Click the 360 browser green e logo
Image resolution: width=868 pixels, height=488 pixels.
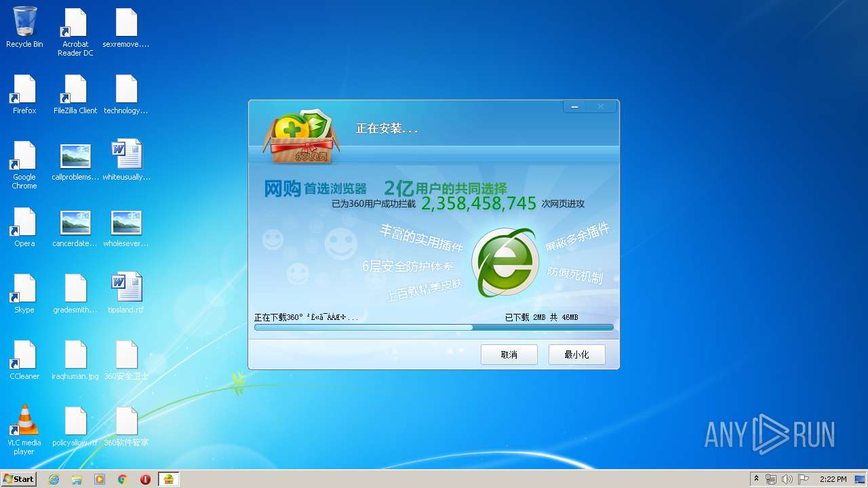(x=505, y=263)
